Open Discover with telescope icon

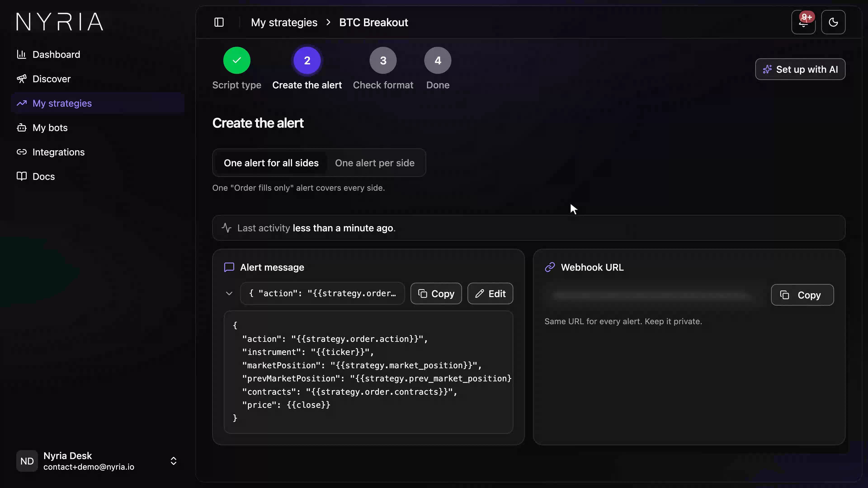tap(44, 79)
